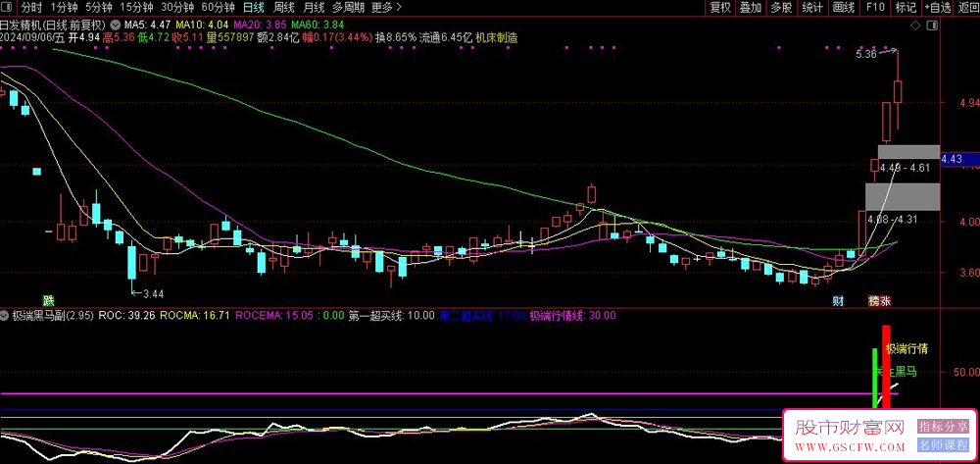Select the 日线 daily period

[253, 8]
